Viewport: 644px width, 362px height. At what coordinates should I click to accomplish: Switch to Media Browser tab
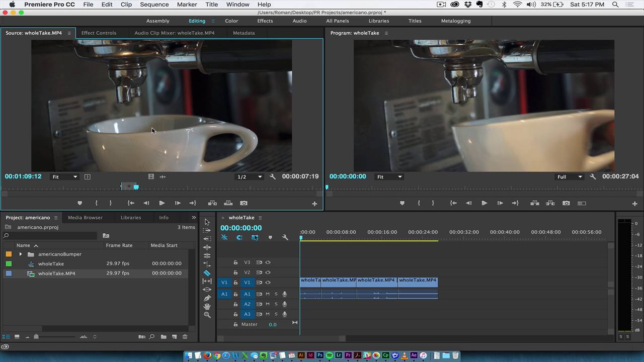(85, 218)
